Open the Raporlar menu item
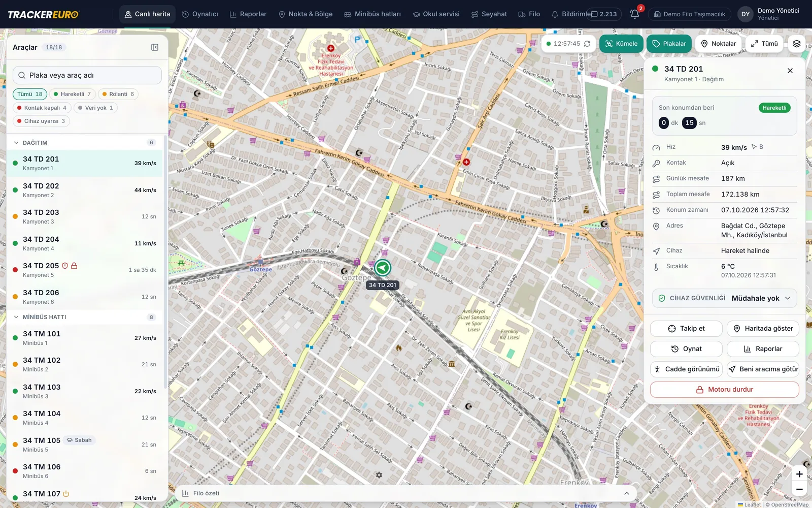The height and width of the screenshot is (508, 812). (248, 14)
